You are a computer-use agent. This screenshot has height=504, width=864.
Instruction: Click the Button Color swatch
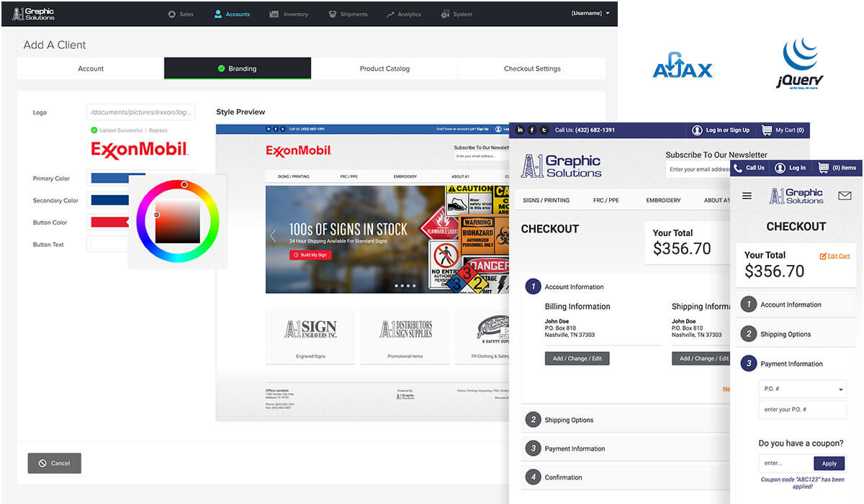(110, 222)
